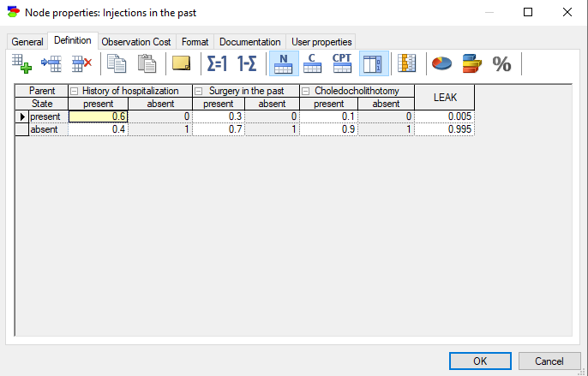Screen dimensions: 588x376
Task: Select the 'present' row header
Action: [x=48, y=116]
